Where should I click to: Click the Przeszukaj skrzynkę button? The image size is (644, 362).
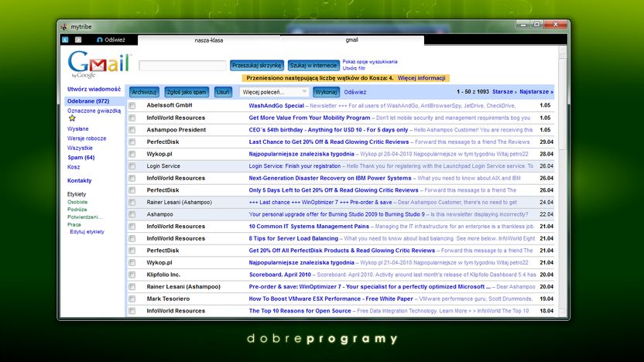[257, 65]
